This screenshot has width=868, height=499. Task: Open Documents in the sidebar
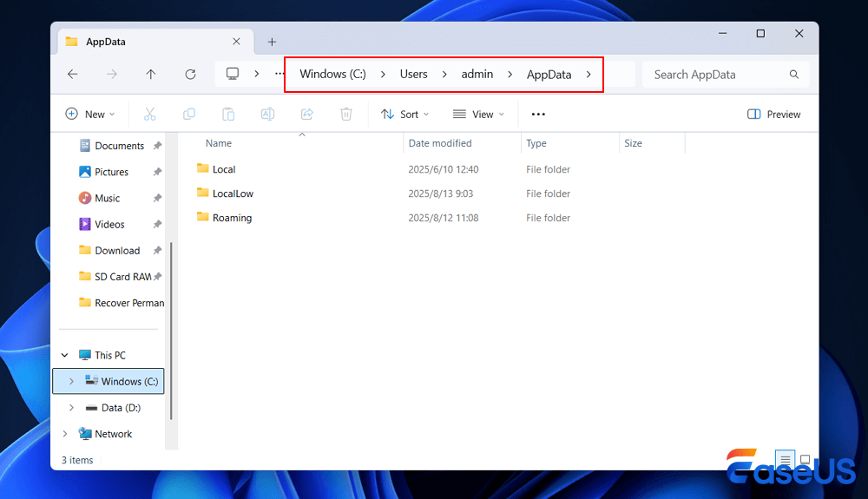111,146
